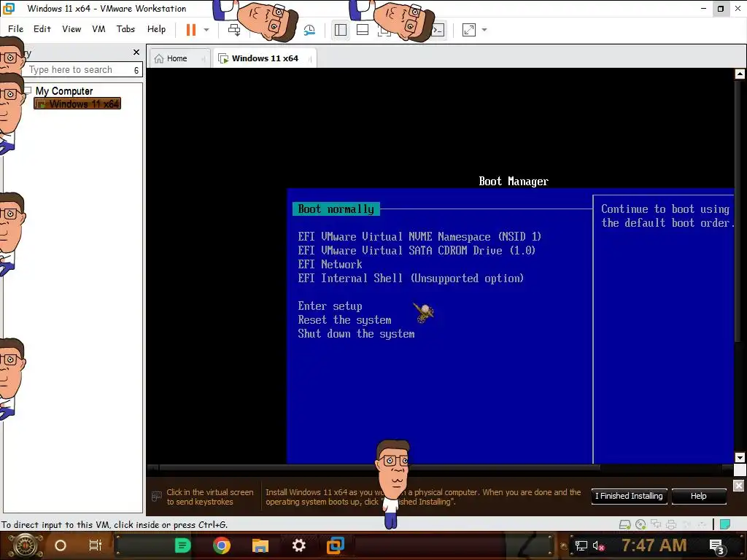Click the horizontal scrollbar under VM view
747x560 pixels.
click(x=379, y=469)
